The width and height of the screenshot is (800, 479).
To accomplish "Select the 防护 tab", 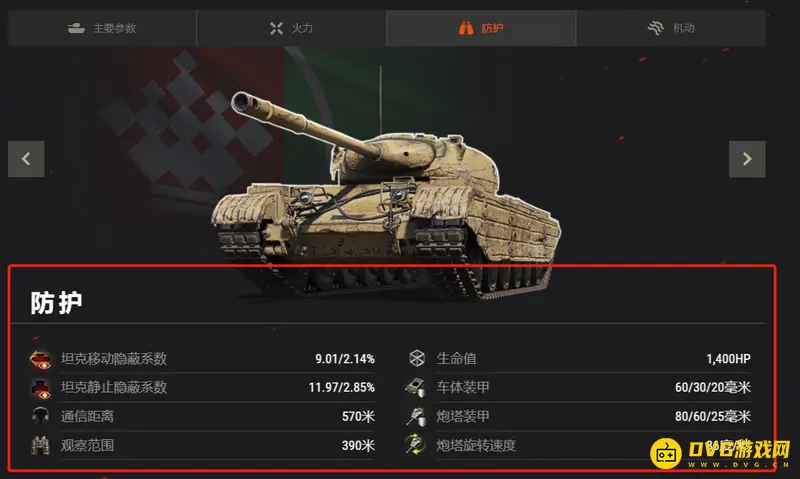I will click(x=481, y=28).
